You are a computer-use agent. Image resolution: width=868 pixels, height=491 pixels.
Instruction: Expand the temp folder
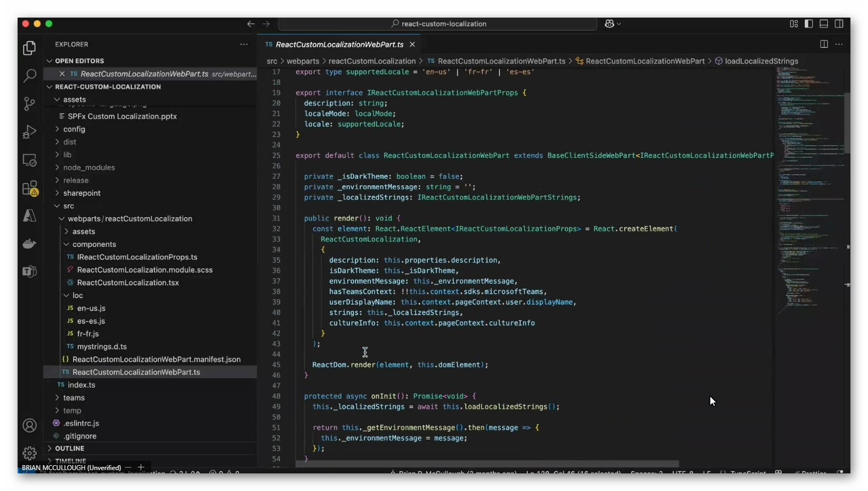pos(151,411)
